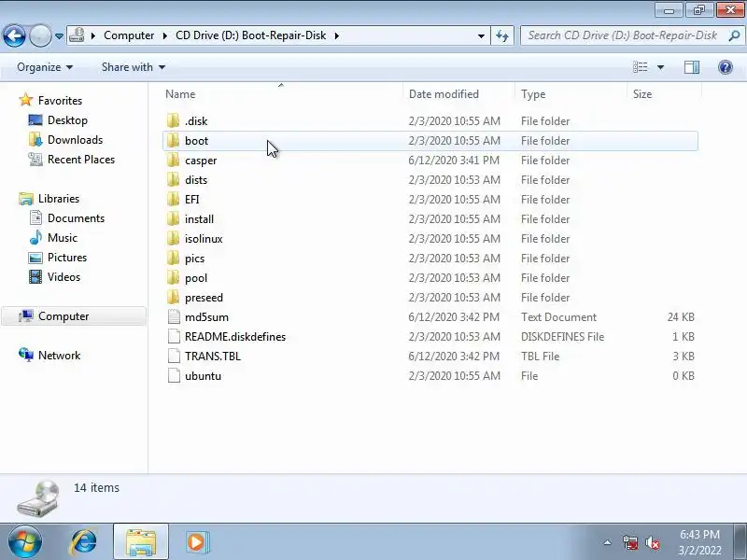The image size is (747, 560).
Task: Click the TRANS.TBL file name
Action: point(213,357)
